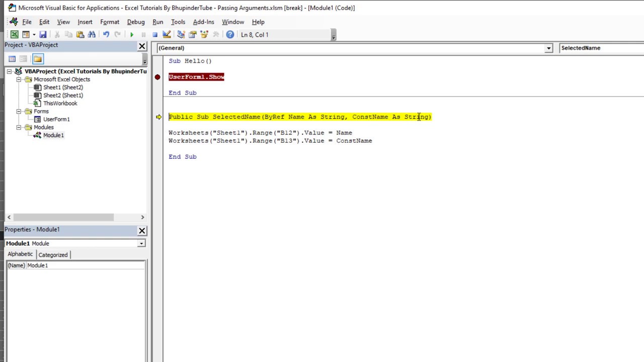Image resolution: width=644 pixels, height=362 pixels.
Task: Click View Object icon in Project panel
Action: pos(24,59)
